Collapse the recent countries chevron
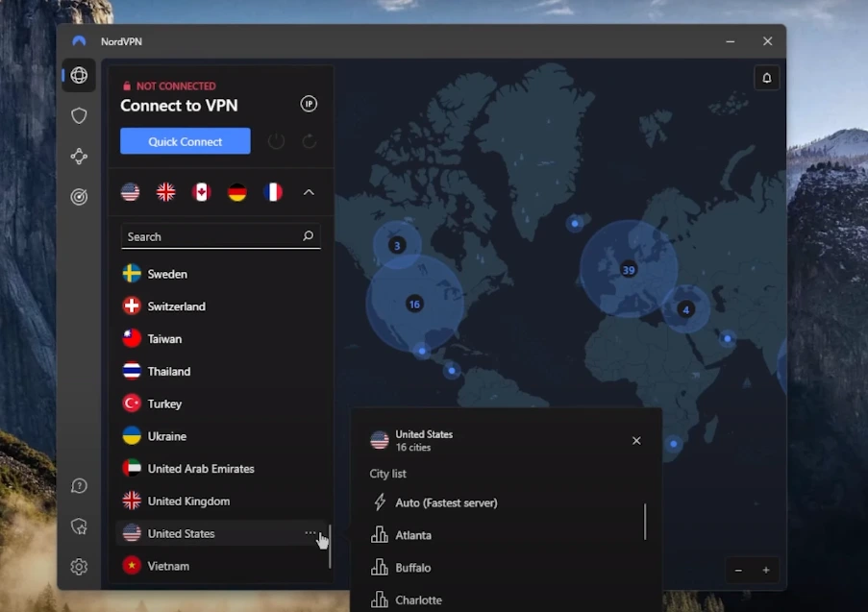The image size is (868, 612). (x=309, y=192)
